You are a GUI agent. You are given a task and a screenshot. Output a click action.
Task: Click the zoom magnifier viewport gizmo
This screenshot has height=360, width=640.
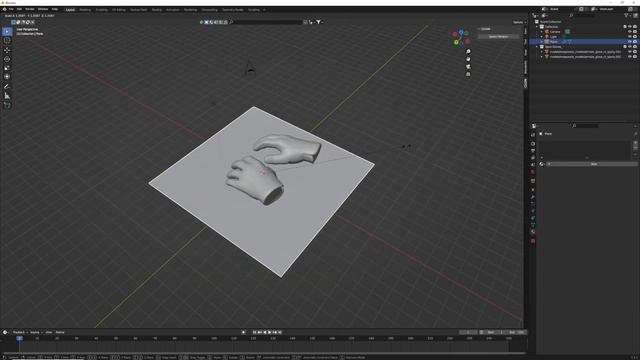pos(468,51)
